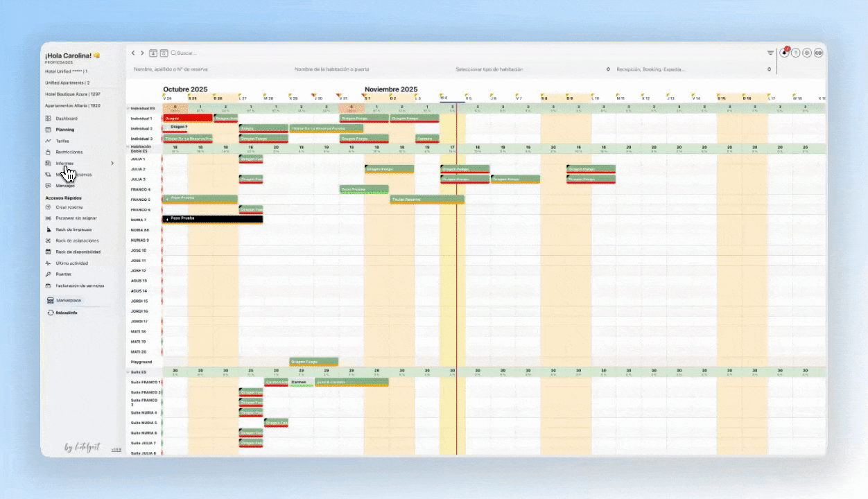
Task: Open the Planning menu item
Action: (x=65, y=130)
